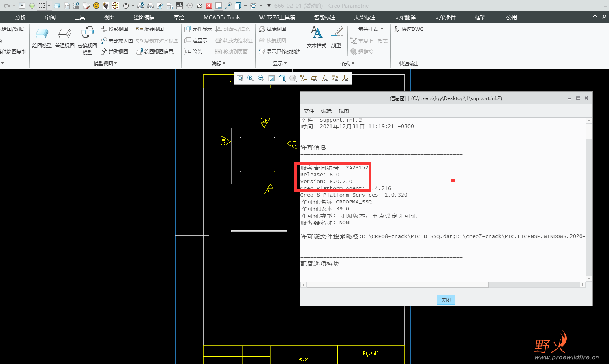Open the Arrow Style dropdown (箭头样式)
The height and width of the screenshot is (364, 609).
(x=367, y=29)
